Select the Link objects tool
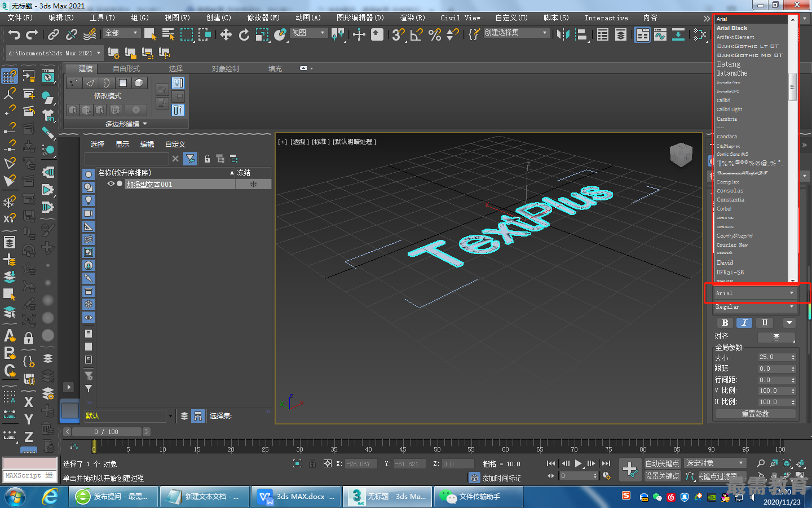The width and height of the screenshot is (812, 508). [54, 35]
